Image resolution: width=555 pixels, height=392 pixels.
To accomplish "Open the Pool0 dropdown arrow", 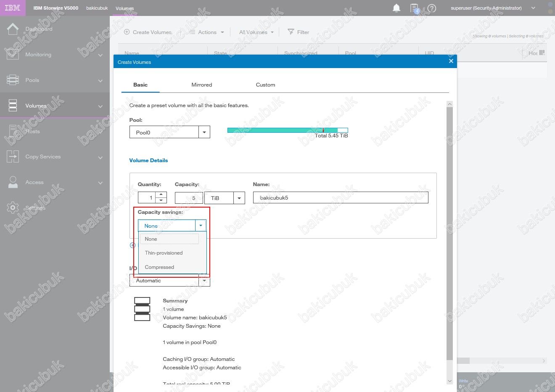I will 204,132.
